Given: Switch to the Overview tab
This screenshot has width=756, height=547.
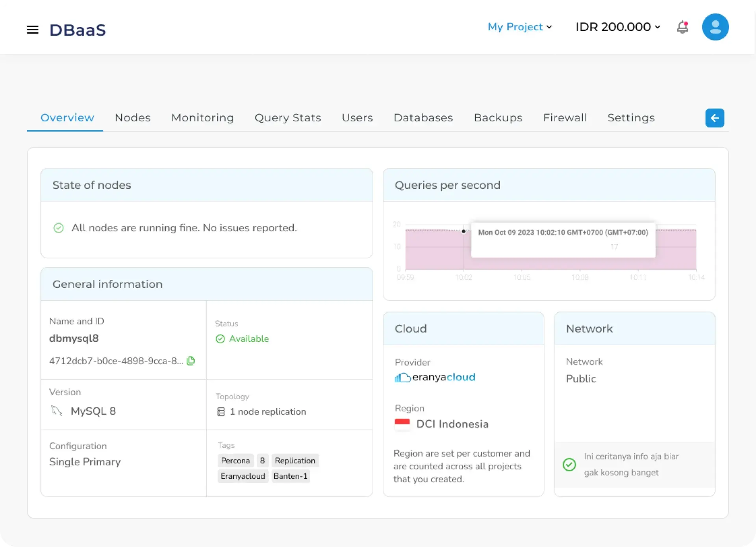Looking at the screenshot, I should point(67,117).
